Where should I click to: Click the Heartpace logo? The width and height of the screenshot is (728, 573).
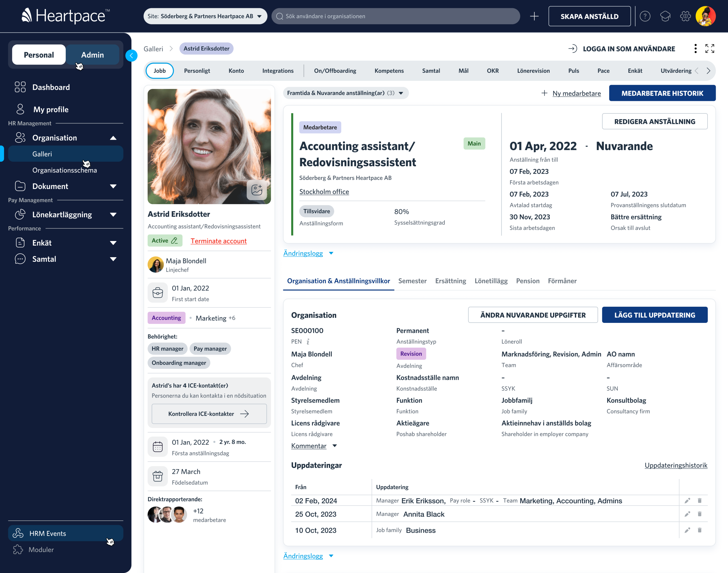65,15
